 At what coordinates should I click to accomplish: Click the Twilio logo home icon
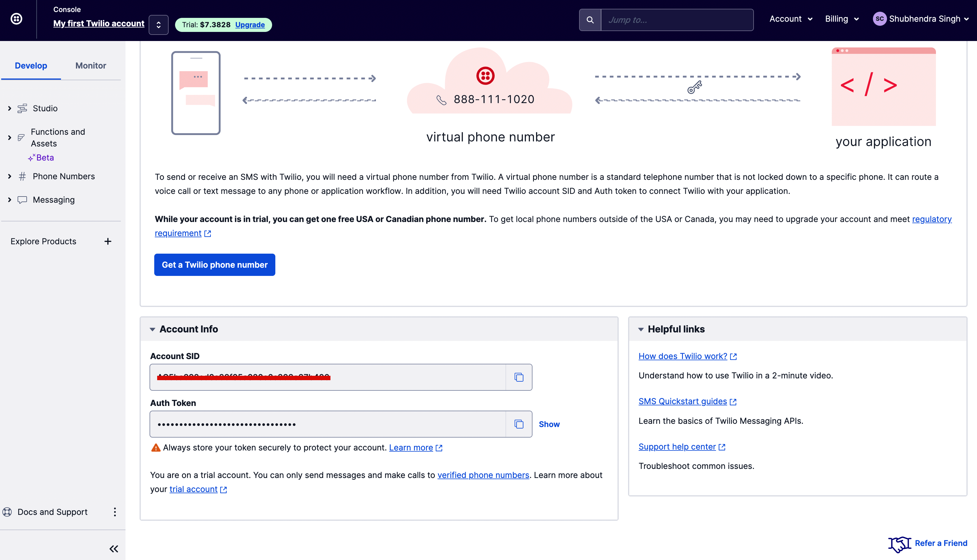pos(16,18)
